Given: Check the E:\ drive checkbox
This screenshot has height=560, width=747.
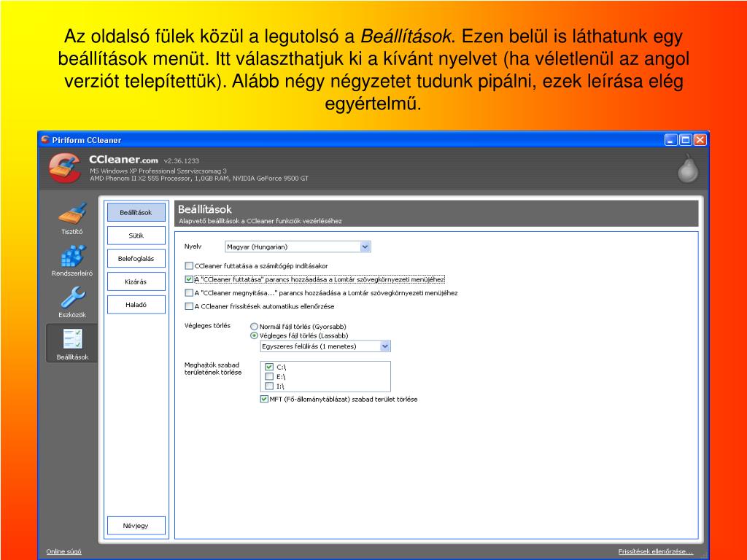Looking at the screenshot, I should click(269, 377).
